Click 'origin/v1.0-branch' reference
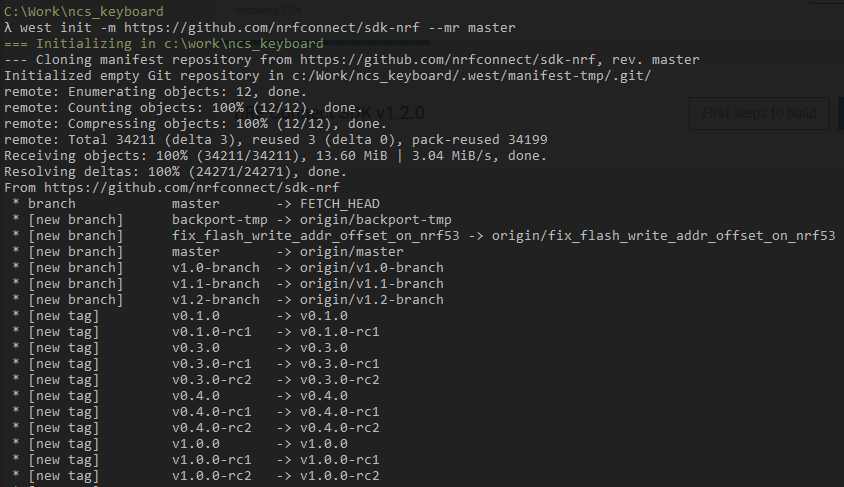The image size is (844, 487). tap(372, 268)
